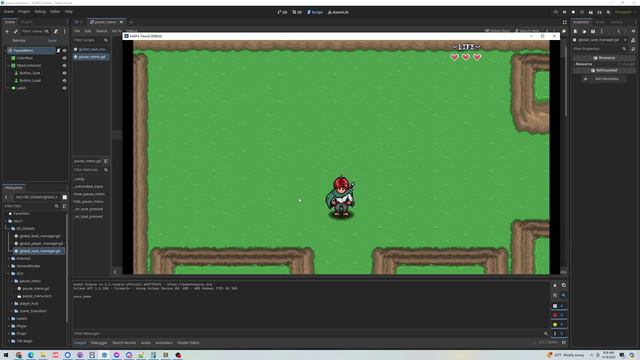Screen dimensions: 640x360
Task: Select the Button_Save node
Action: (x=30, y=73)
